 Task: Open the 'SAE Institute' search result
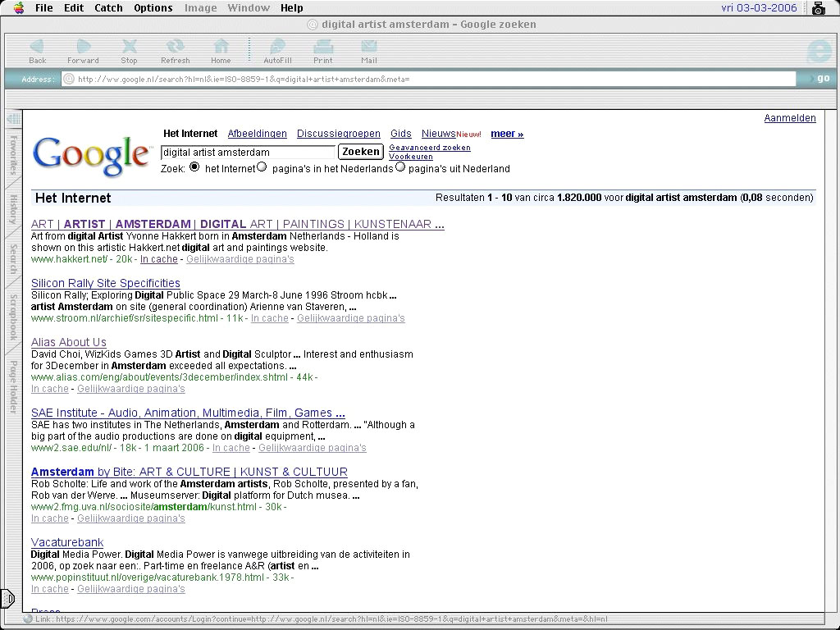click(x=188, y=413)
